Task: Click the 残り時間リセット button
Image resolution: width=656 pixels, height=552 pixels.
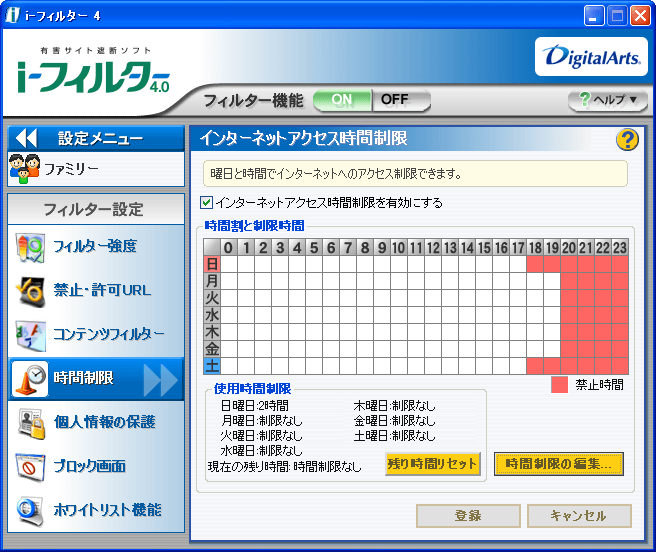Action: click(432, 464)
